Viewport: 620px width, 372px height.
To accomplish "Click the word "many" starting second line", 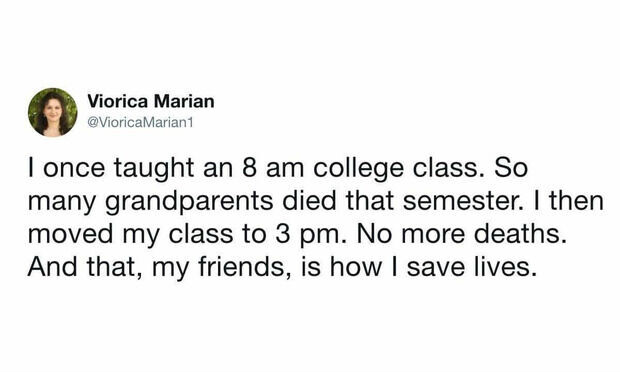I will pyautogui.click(x=62, y=203).
